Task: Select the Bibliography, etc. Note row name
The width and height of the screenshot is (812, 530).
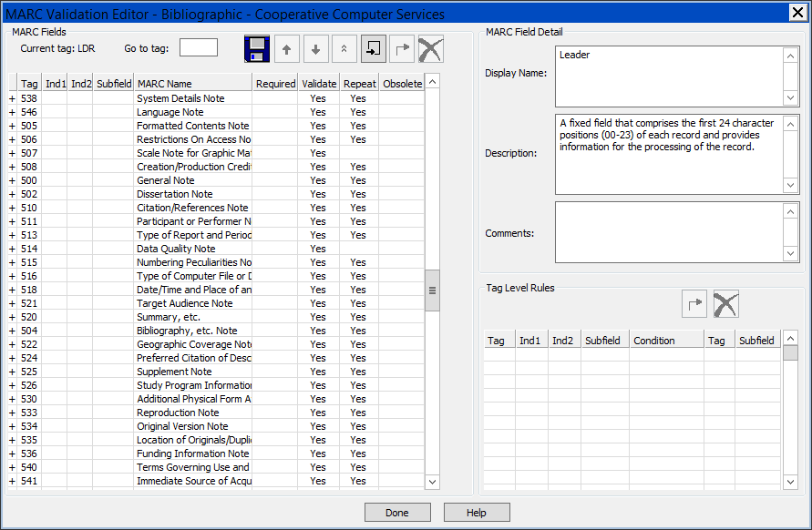Action: 187,331
